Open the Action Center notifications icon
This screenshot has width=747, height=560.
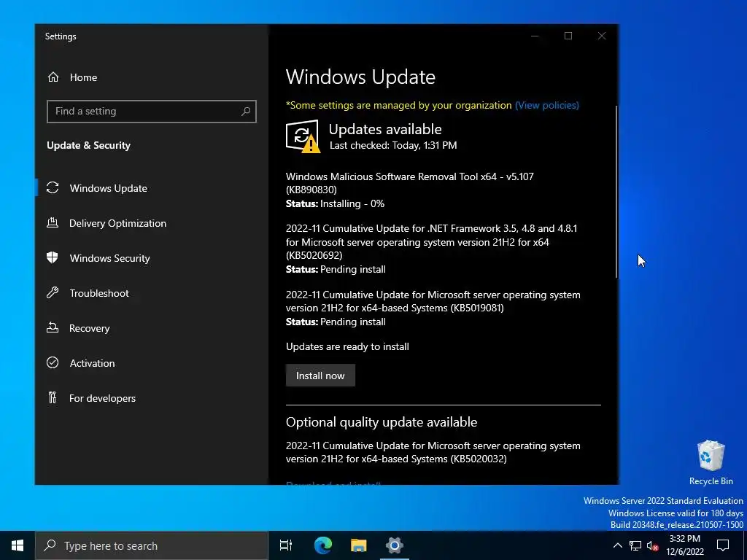click(723, 545)
